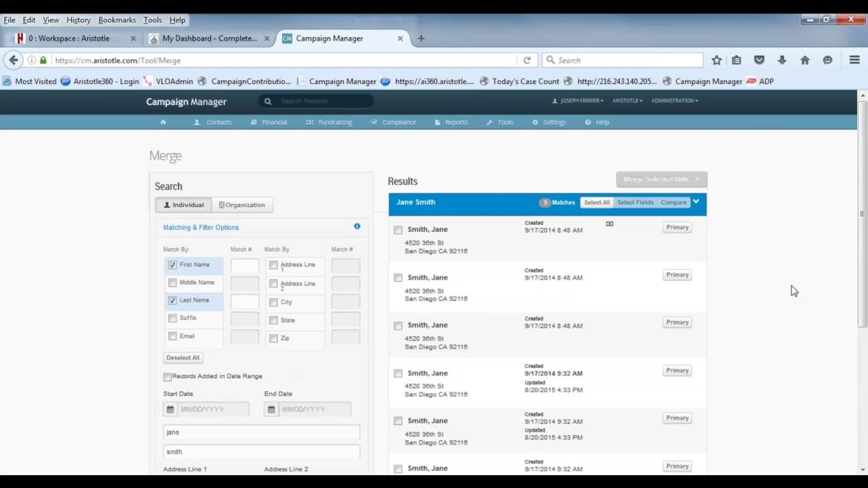Open a new browser tab plus
868x488 pixels.
421,39
